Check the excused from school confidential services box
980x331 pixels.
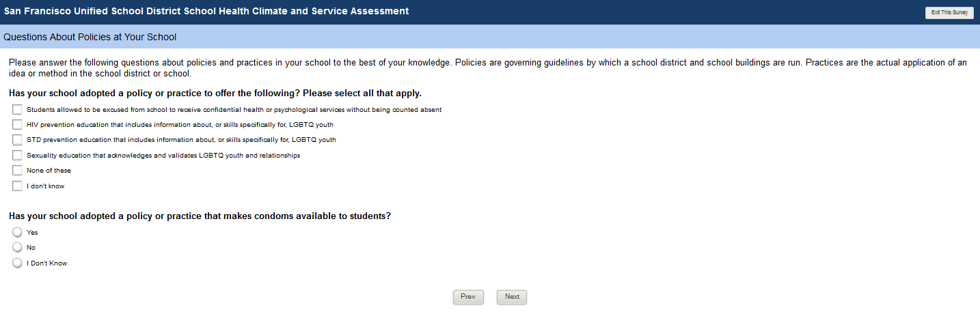click(x=17, y=109)
